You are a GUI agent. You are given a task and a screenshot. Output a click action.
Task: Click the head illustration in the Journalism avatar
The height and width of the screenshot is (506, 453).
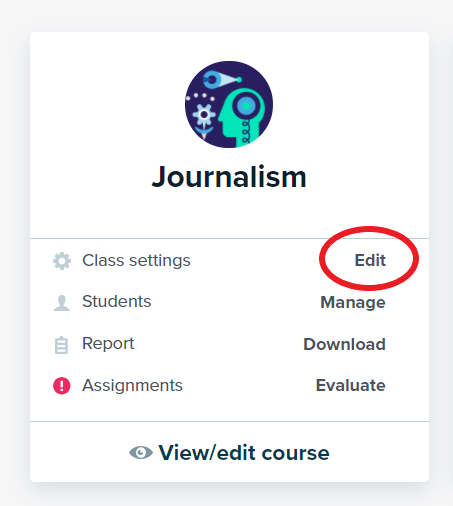[x=242, y=117]
